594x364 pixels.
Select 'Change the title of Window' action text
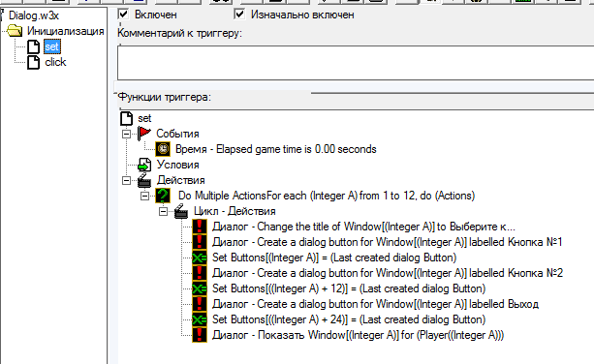363,227
